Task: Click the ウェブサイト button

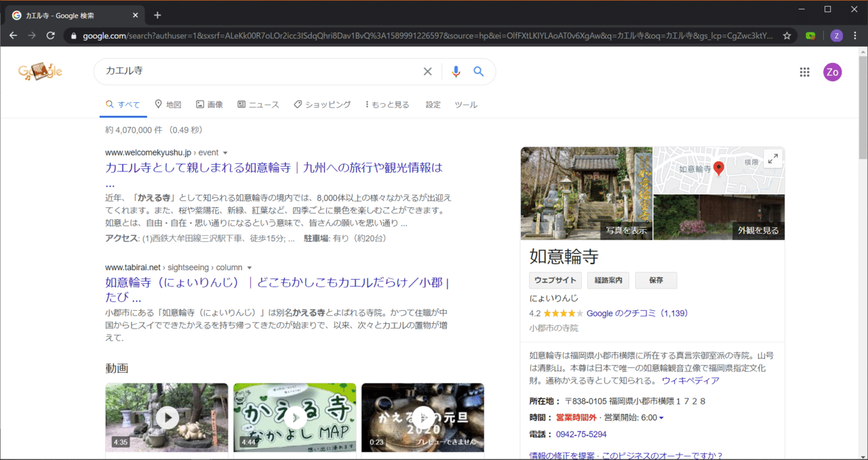Action: (x=555, y=280)
